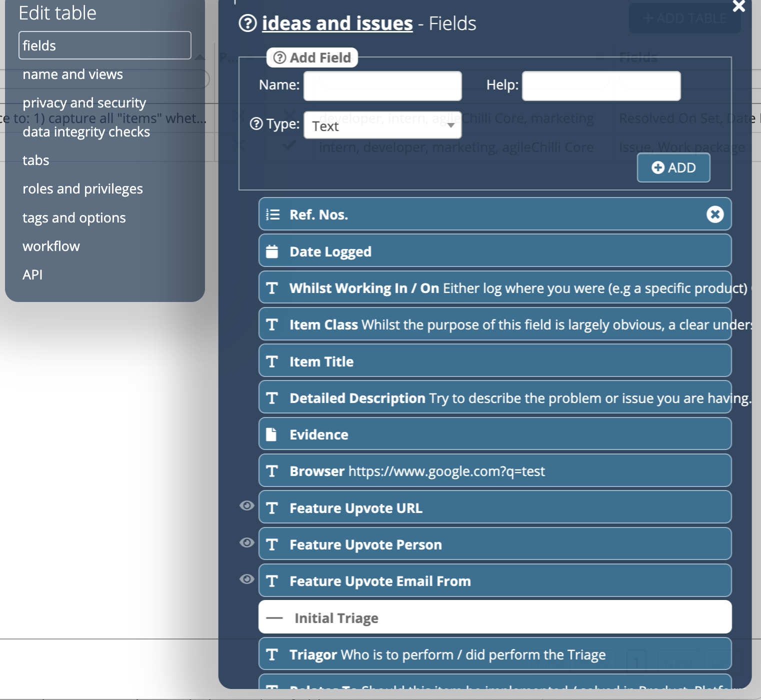Viewport: 761px width, 700px height.
Task: Open the Type dropdown showing Text
Action: [x=382, y=125]
